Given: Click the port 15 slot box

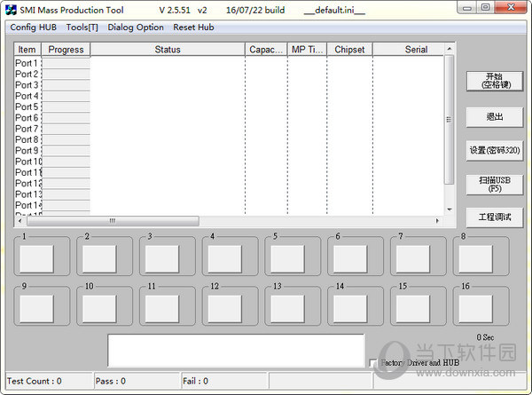Looking at the screenshot, I should click(x=413, y=309).
